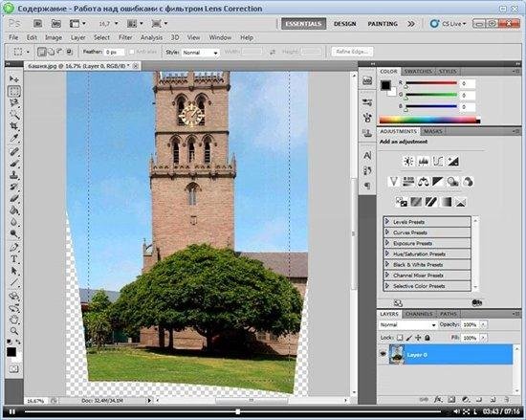Select the Clone Stamp tool
Viewport: 526px width, 420px height.
13,175
